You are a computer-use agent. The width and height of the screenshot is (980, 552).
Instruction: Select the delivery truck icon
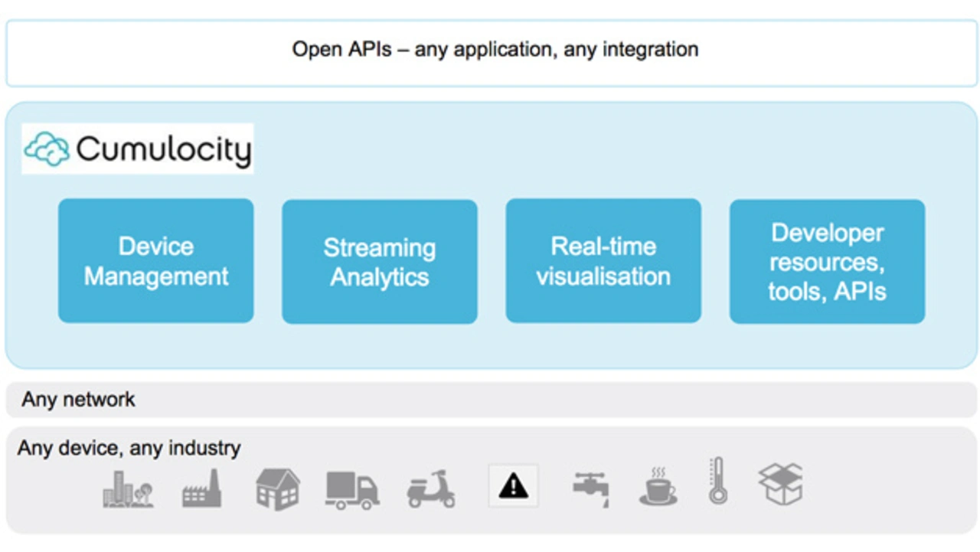coord(352,490)
